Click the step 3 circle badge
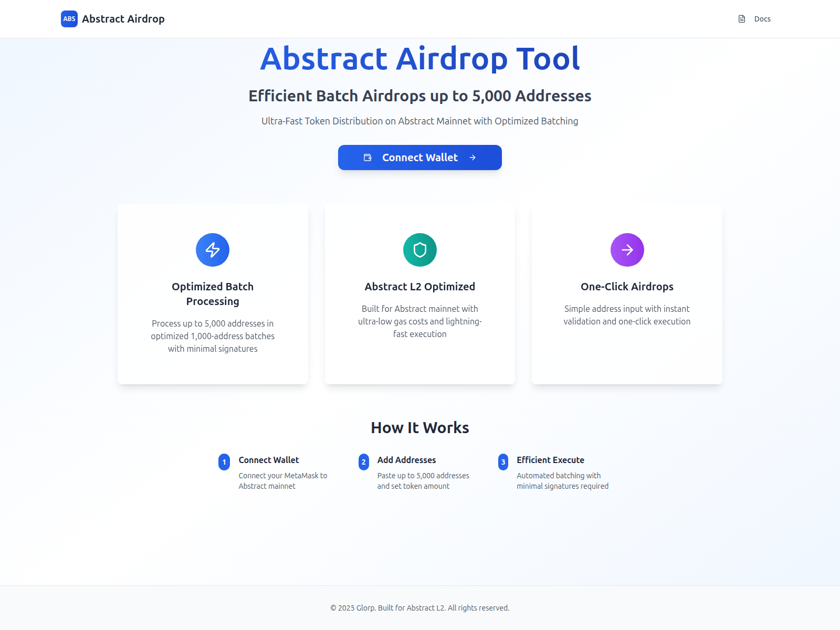Image resolution: width=840 pixels, height=630 pixels. (x=503, y=463)
